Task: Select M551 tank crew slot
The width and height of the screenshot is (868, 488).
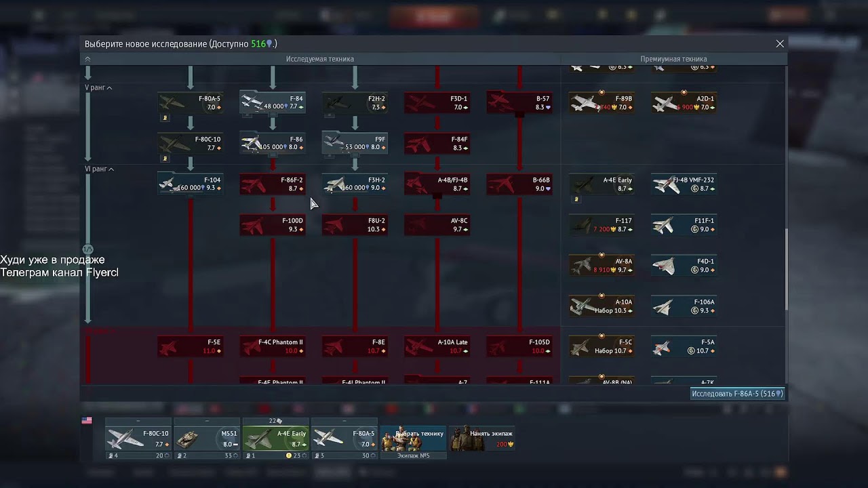Action: click(207, 439)
